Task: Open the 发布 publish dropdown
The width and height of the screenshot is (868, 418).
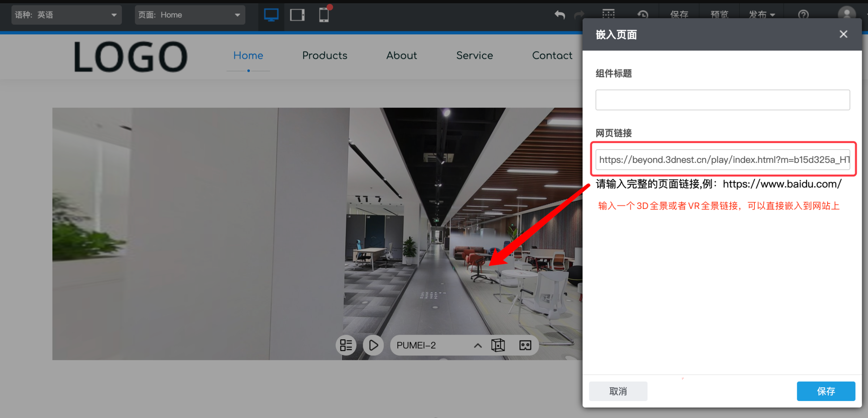Action: tap(761, 14)
